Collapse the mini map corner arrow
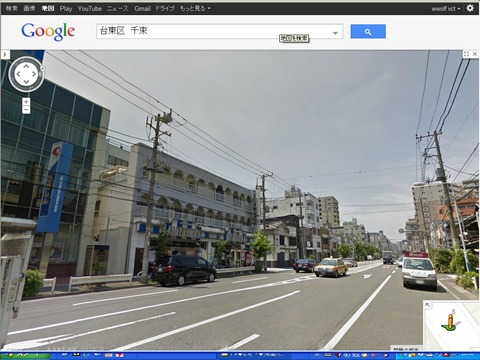 (428, 305)
